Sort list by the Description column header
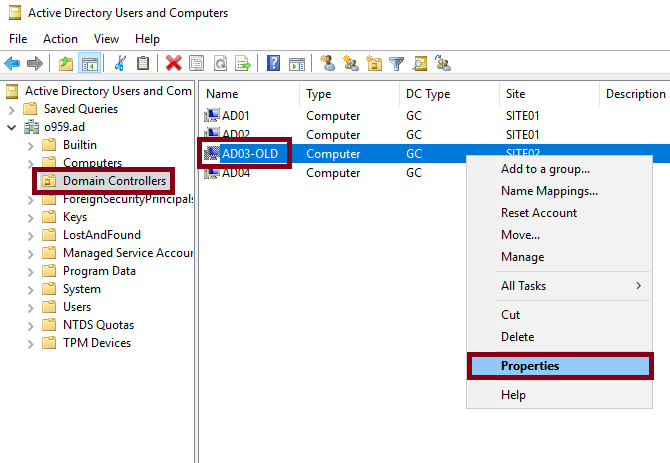 pyautogui.click(x=635, y=94)
